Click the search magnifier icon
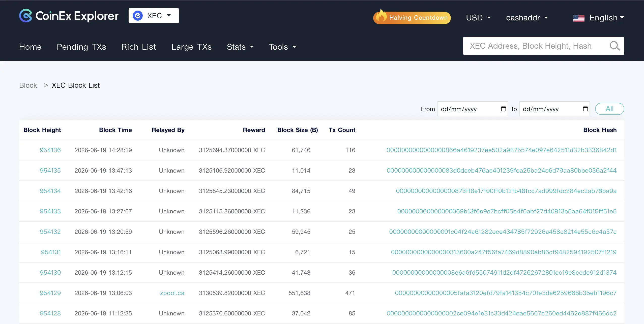644x324 pixels. 614,46
